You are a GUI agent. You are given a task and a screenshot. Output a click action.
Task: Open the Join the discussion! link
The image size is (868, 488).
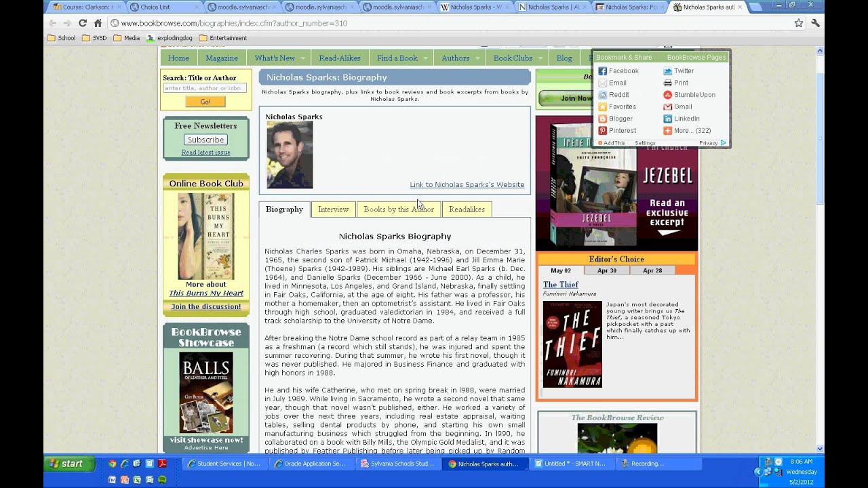coord(206,306)
